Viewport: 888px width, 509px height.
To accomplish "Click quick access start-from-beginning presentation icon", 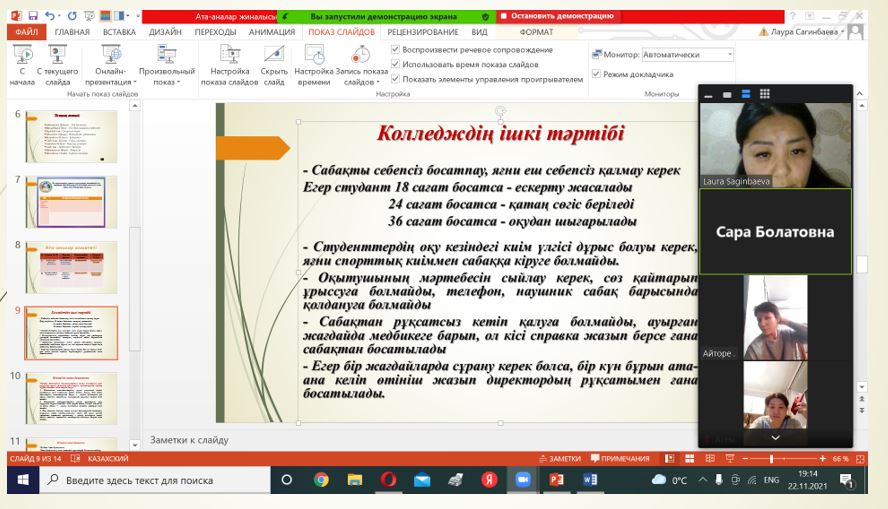I will (89, 16).
